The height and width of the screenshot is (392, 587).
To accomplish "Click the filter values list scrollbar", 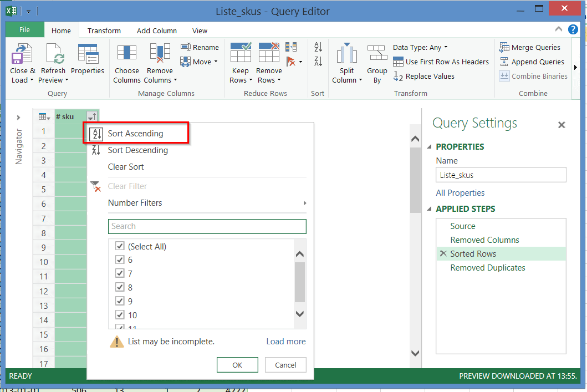I will click(x=300, y=283).
